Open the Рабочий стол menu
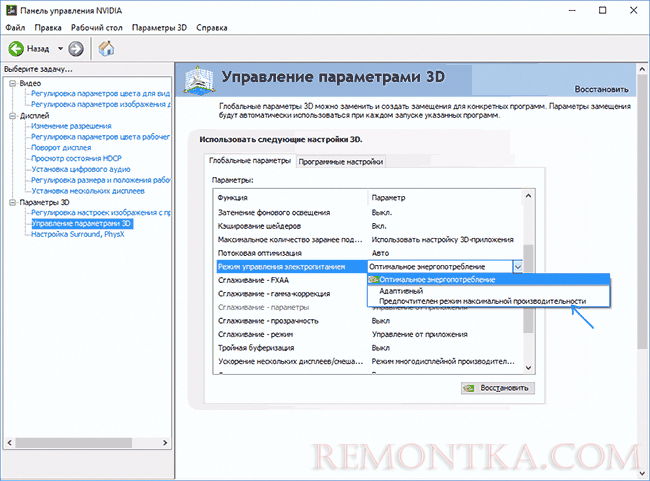 [97, 28]
